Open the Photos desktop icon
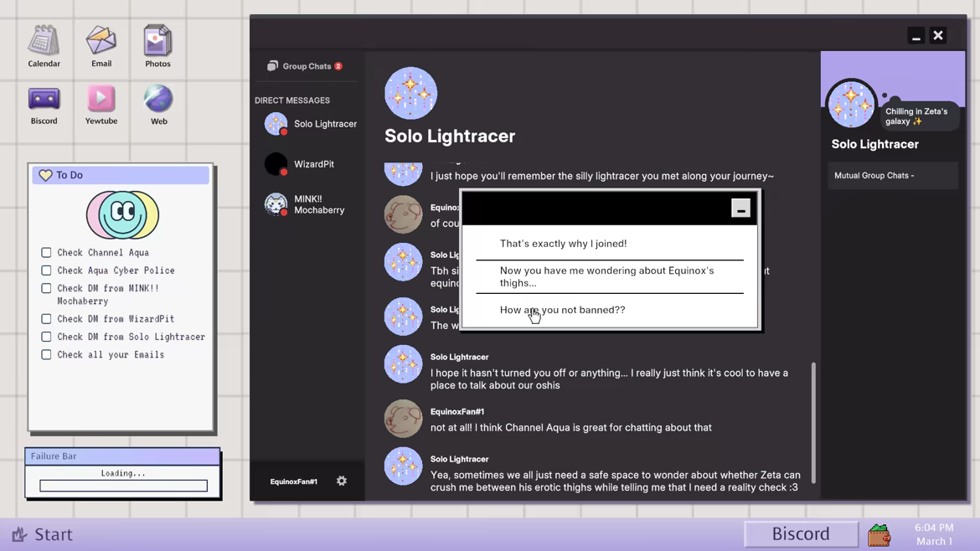The height and width of the screenshot is (551, 980). click(x=157, y=46)
